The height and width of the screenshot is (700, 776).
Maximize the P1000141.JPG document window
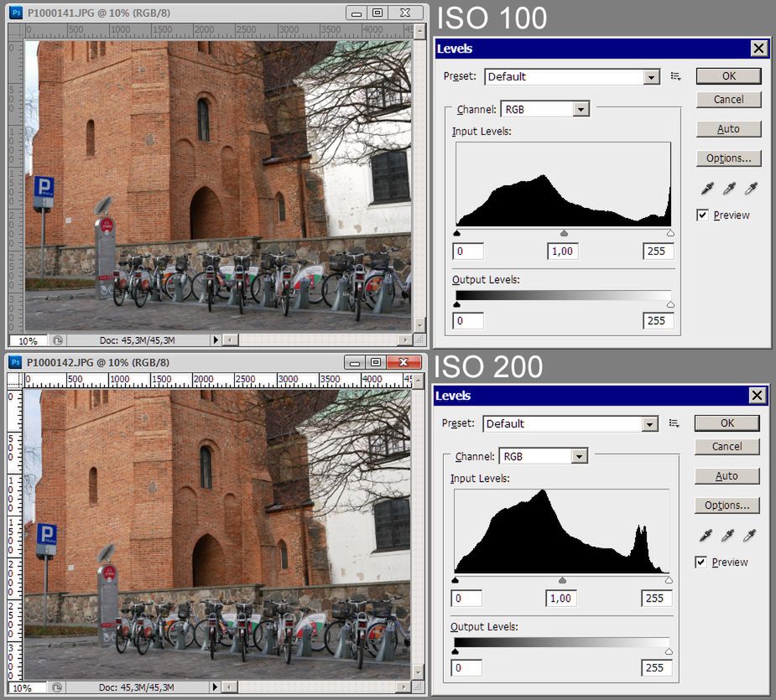point(378,13)
